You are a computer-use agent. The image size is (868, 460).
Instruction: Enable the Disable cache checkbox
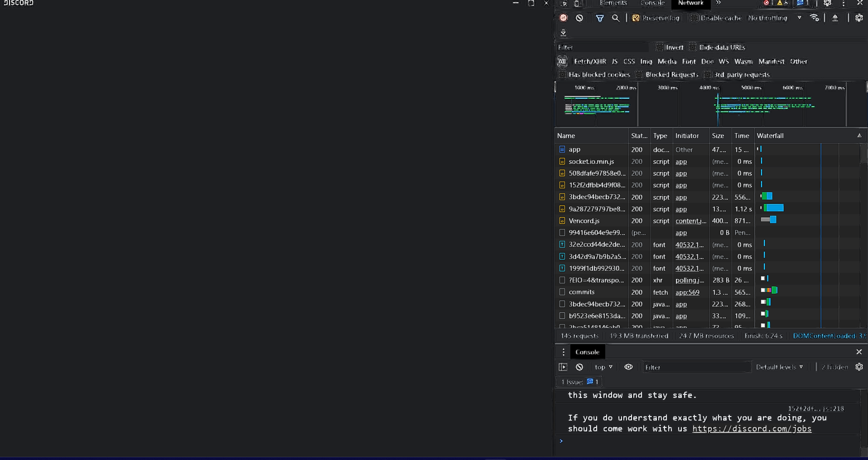(694, 18)
